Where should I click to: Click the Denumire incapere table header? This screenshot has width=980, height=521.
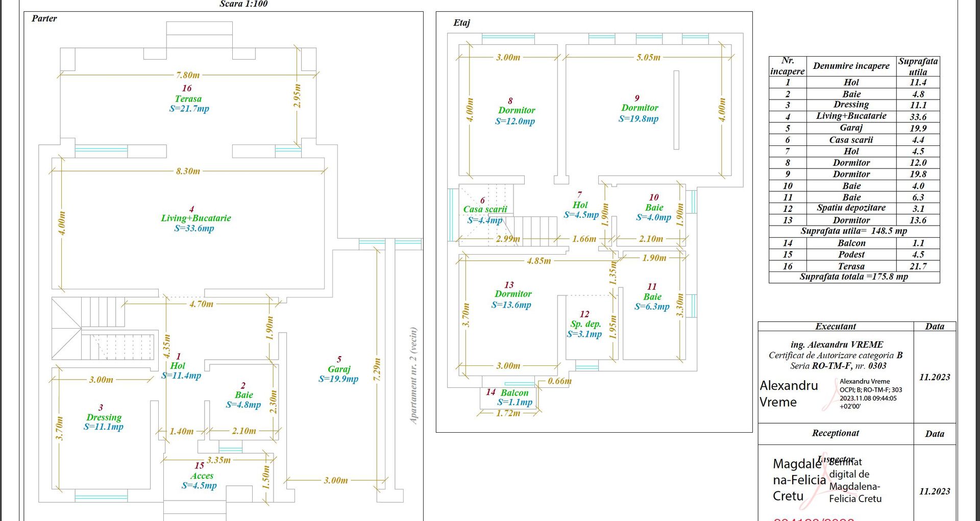(x=851, y=66)
